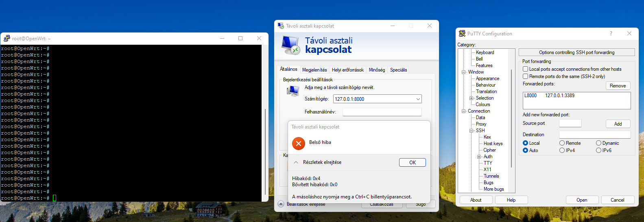Select Tunnels in the category tree

(491, 176)
